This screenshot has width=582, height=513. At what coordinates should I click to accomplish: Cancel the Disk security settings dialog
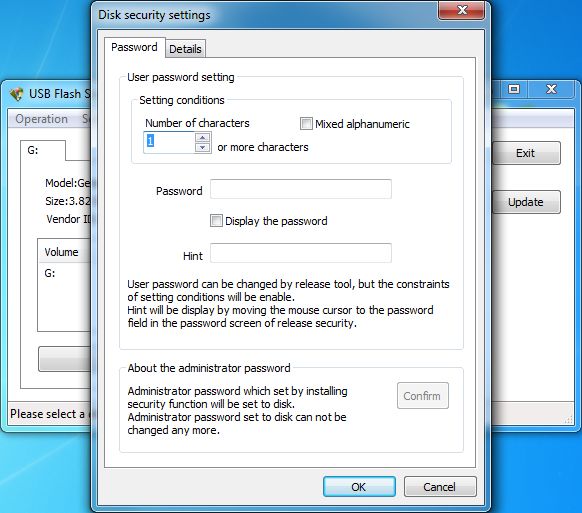point(440,486)
